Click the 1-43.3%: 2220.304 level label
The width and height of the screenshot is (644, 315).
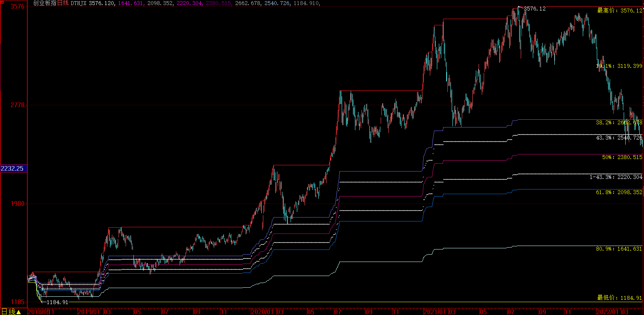coord(616,177)
